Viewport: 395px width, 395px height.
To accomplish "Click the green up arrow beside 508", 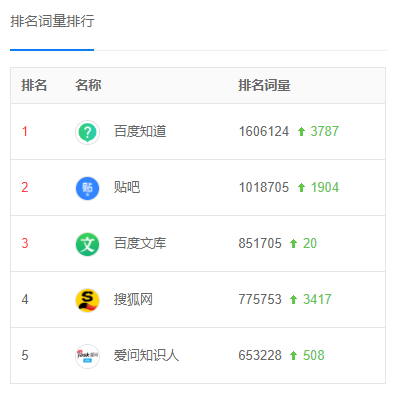I will click(x=293, y=356).
